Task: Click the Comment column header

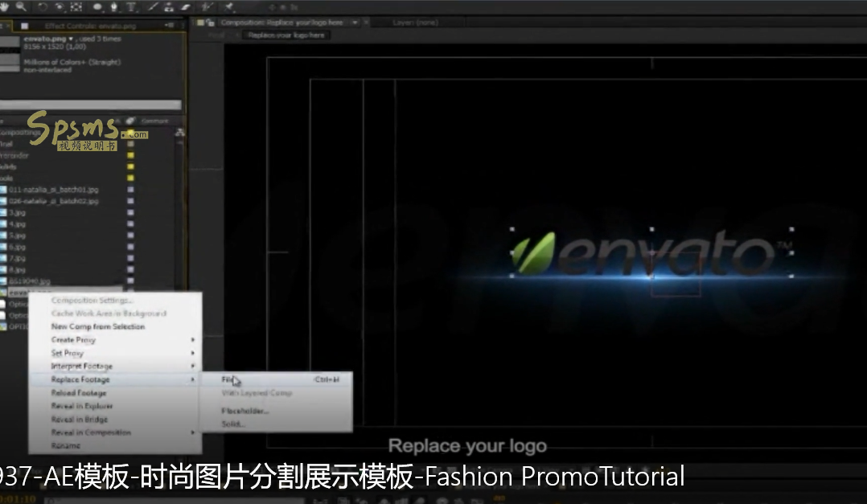Action: [x=154, y=121]
